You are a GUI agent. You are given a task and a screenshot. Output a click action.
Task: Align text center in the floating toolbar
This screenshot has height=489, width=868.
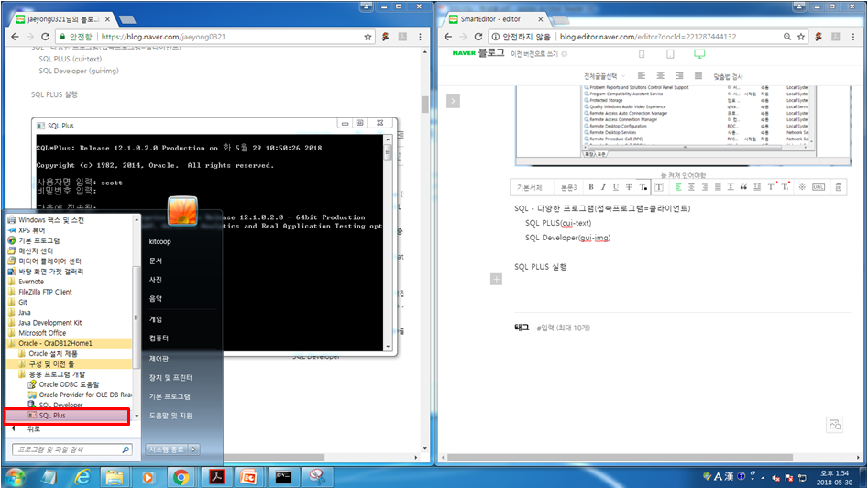[691, 187]
